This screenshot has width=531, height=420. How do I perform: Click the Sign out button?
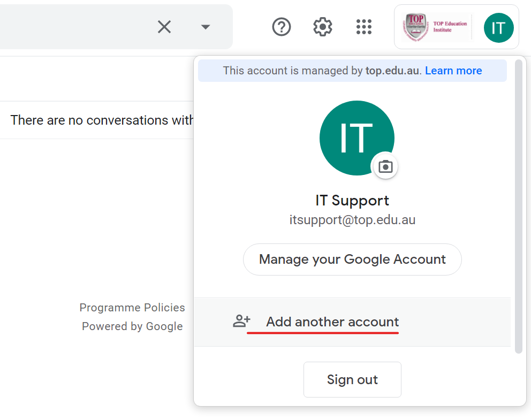[352, 379]
